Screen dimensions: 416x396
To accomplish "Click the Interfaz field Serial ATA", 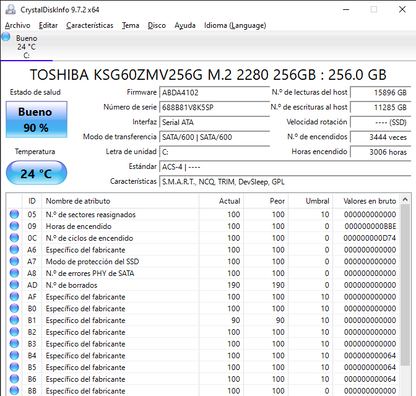I will click(x=215, y=122).
